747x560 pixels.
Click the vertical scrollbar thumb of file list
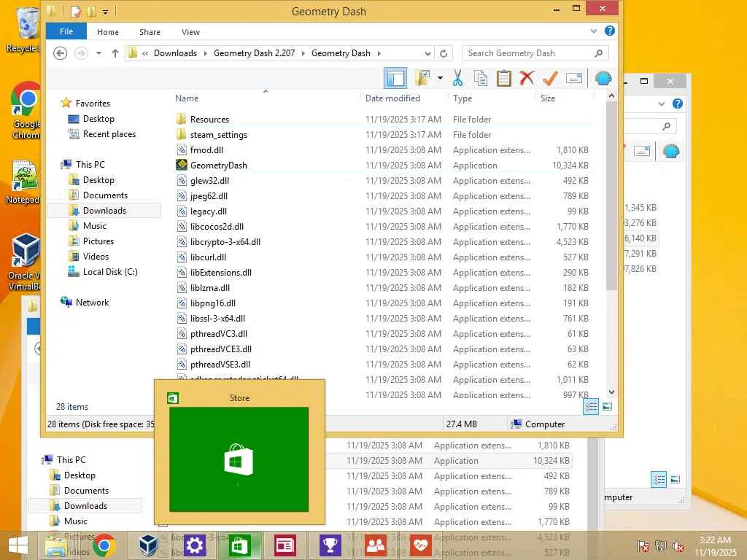612,195
